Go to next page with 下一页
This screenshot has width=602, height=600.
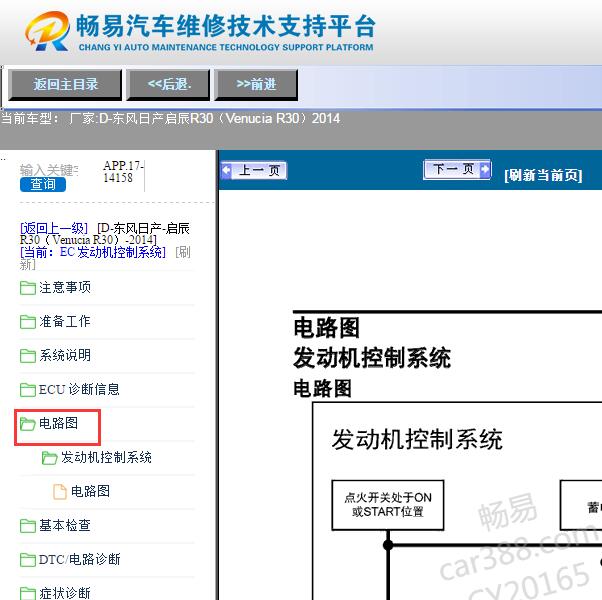point(457,169)
